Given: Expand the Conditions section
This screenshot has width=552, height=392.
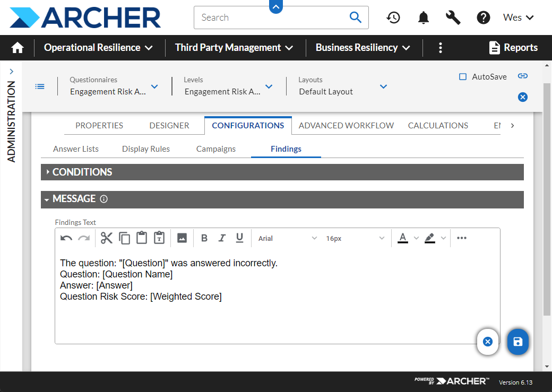Looking at the screenshot, I should [282, 172].
